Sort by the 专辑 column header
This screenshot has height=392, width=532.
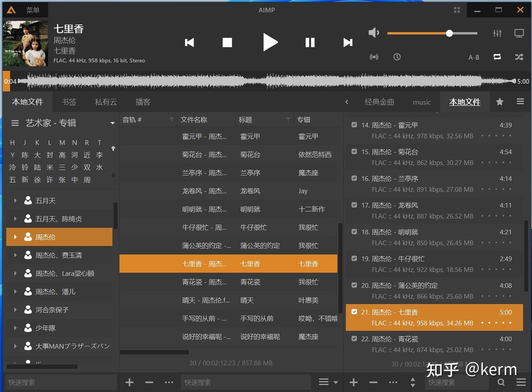[304, 120]
